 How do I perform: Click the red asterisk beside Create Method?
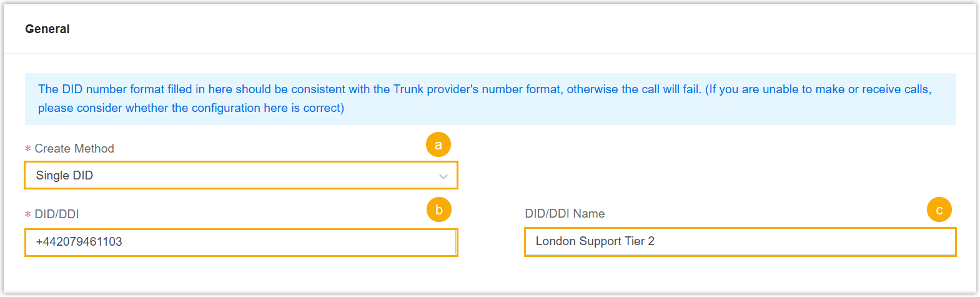tap(27, 149)
